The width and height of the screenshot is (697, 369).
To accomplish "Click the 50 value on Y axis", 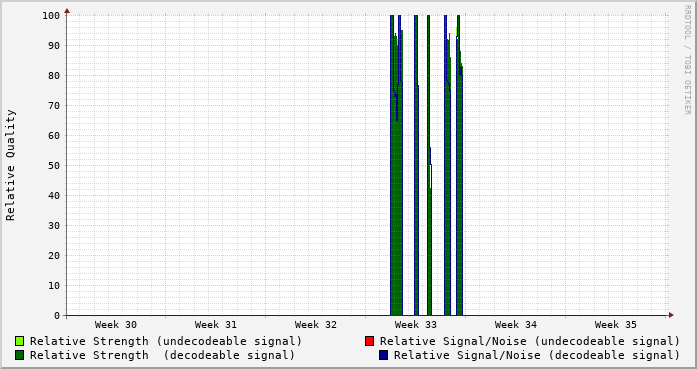I will (x=54, y=165).
